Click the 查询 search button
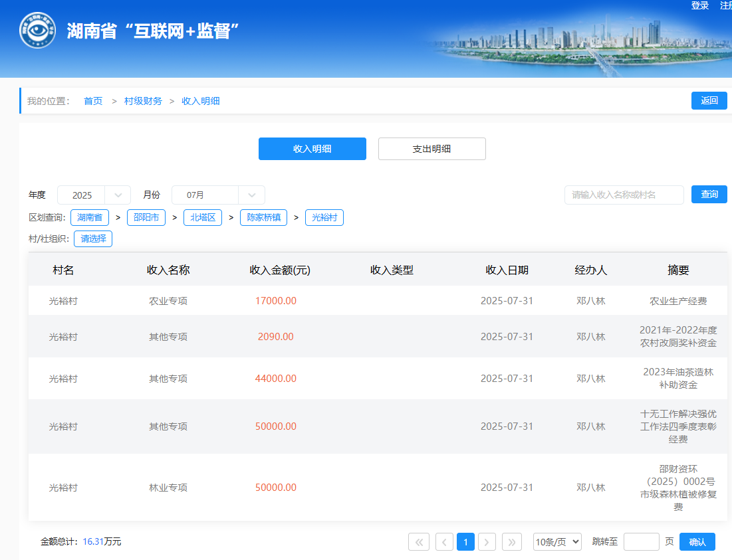Image resolution: width=732 pixels, height=560 pixels. (x=709, y=195)
